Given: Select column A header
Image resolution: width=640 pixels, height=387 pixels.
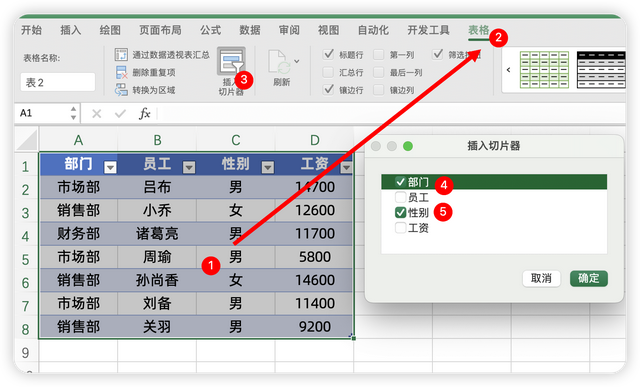Looking at the screenshot, I should [78, 140].
